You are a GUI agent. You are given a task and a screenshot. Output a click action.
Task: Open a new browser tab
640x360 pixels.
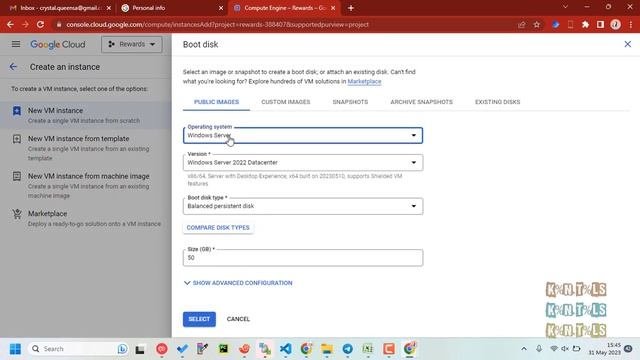[x=351, y=8]
